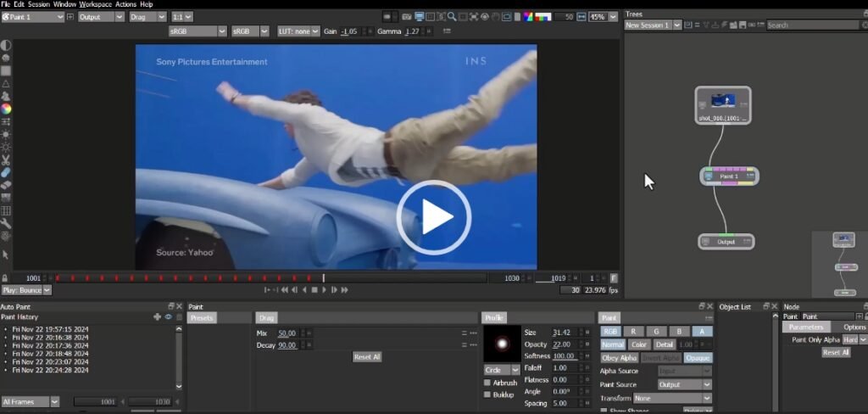Image resolution: width=868 pixels, height=414 pixels.
Task: Select the grid tool in left toolbar
Action: 6,210
